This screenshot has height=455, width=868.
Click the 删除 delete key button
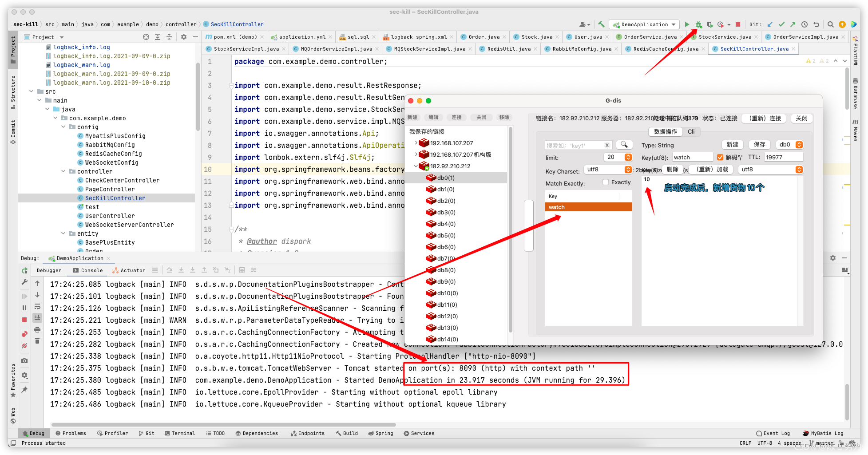672,170
